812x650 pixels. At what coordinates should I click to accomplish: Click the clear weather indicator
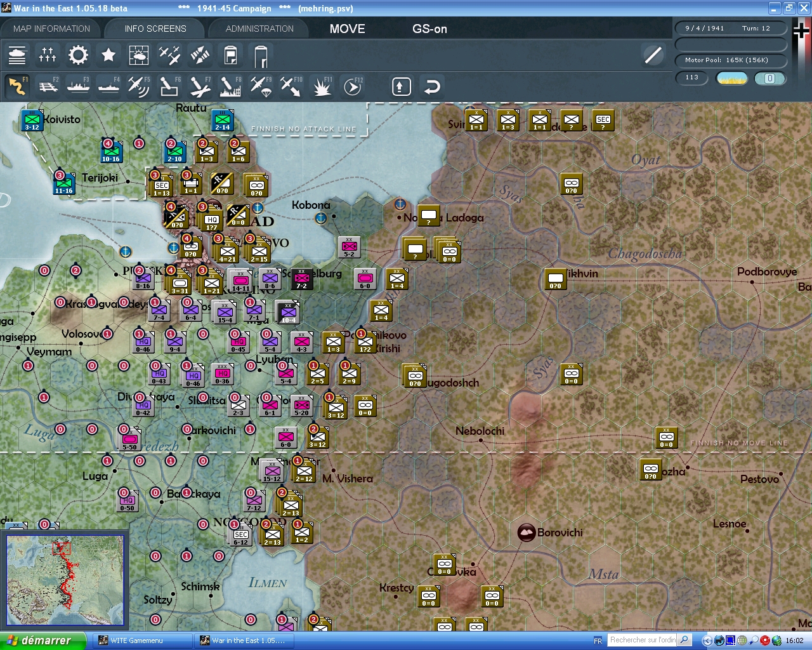[x=732, y=78]
